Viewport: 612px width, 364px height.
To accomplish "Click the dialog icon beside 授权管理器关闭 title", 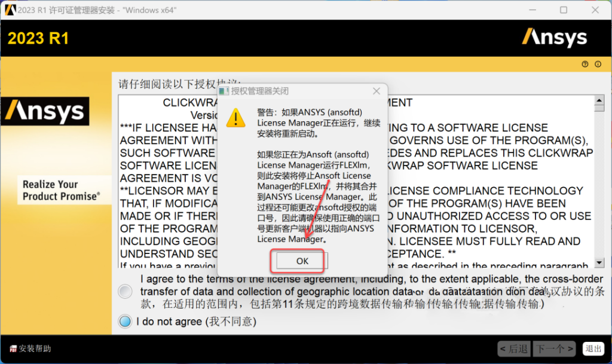I will point(224,91).
